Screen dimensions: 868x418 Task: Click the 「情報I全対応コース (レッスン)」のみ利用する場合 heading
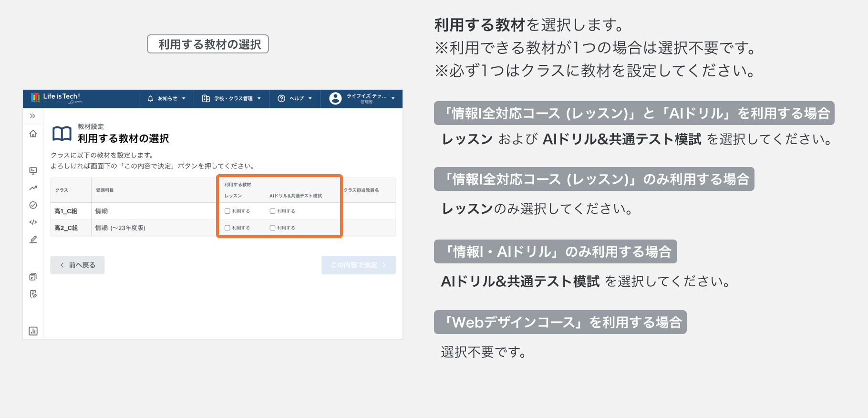[594, 179]
